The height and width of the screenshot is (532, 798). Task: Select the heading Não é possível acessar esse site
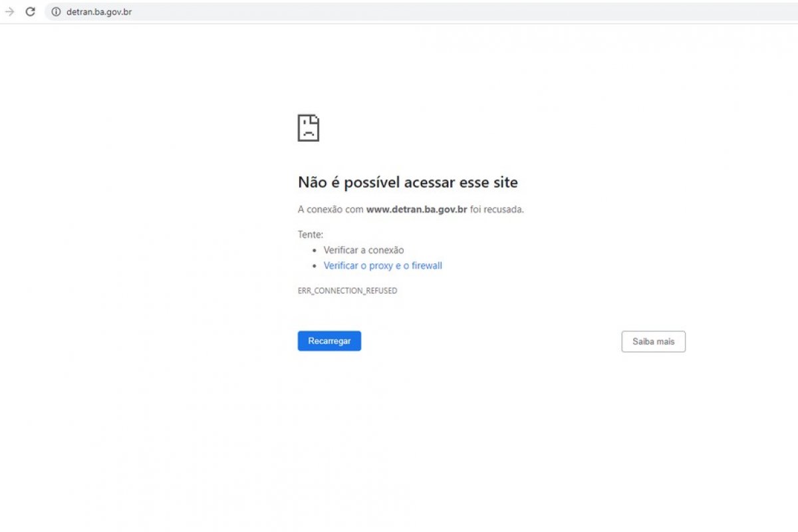coord(408,182)
